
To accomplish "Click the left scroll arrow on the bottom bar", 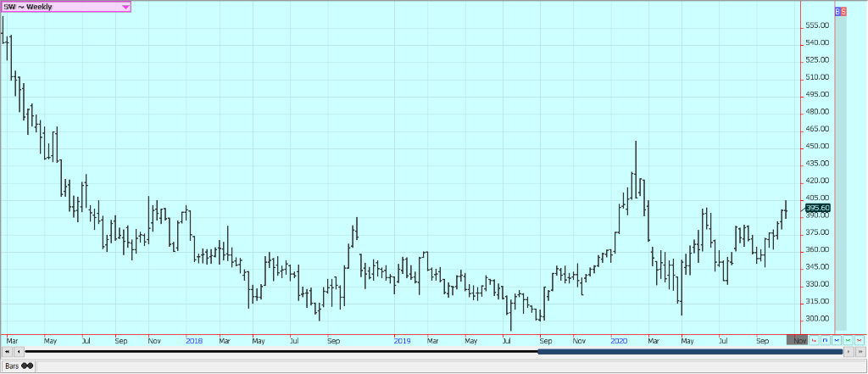I will (19, 351).
